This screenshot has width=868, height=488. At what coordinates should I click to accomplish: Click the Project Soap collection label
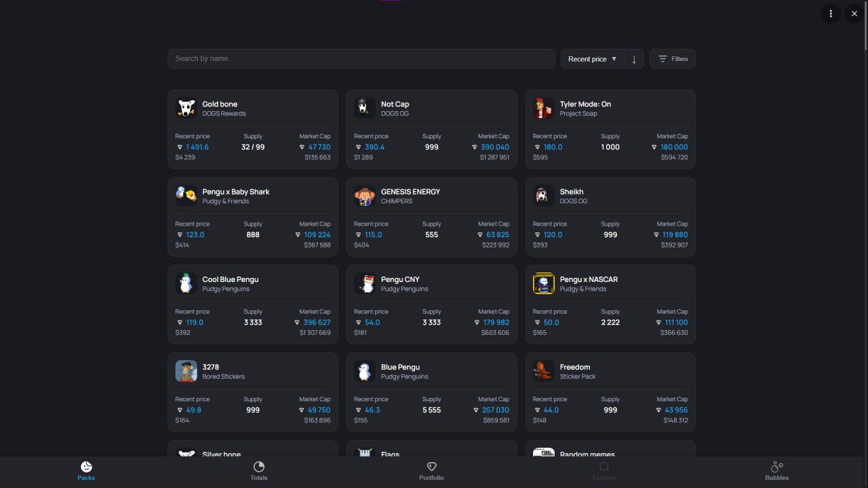(x=578, y=114)
